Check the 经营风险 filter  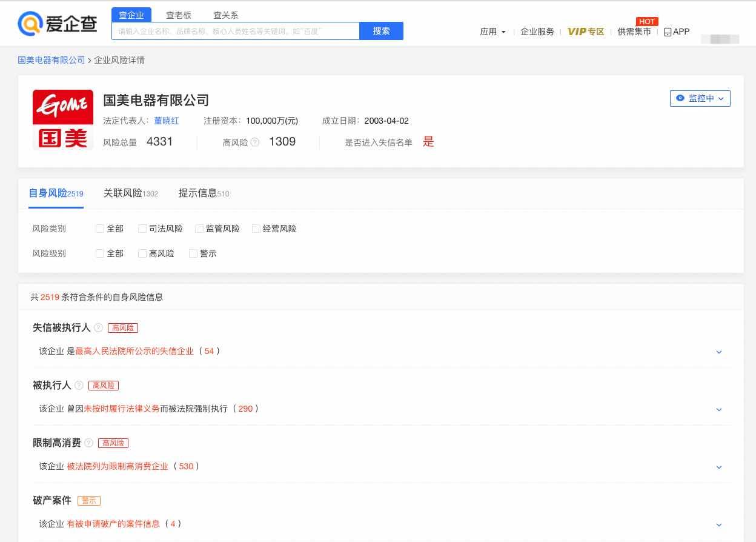click(x=256, y=229)
